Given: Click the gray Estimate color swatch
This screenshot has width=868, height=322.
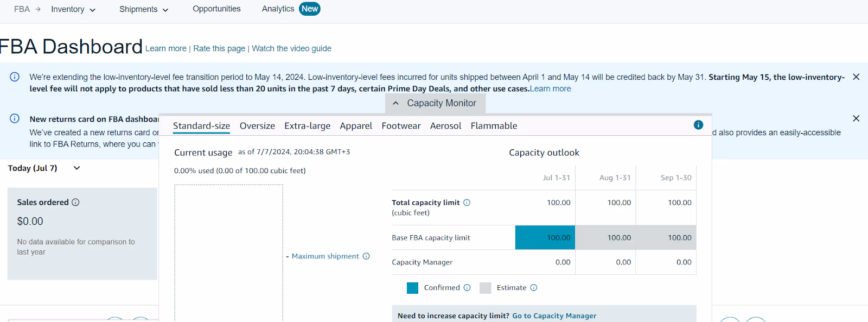Looking at the screenshot, I should pyautogui.click(x=485, y=288).
